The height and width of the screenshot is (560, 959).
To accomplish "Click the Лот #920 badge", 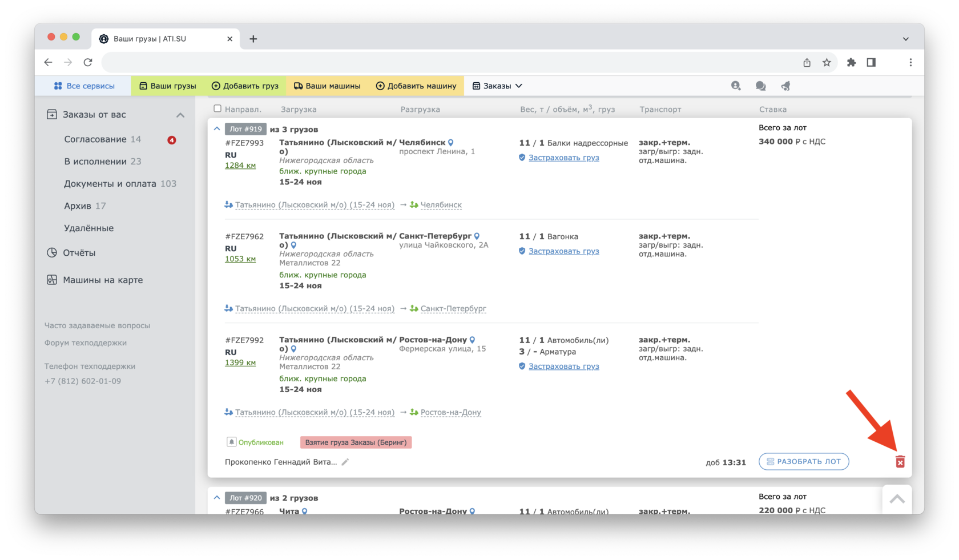I will coord(245,498).
